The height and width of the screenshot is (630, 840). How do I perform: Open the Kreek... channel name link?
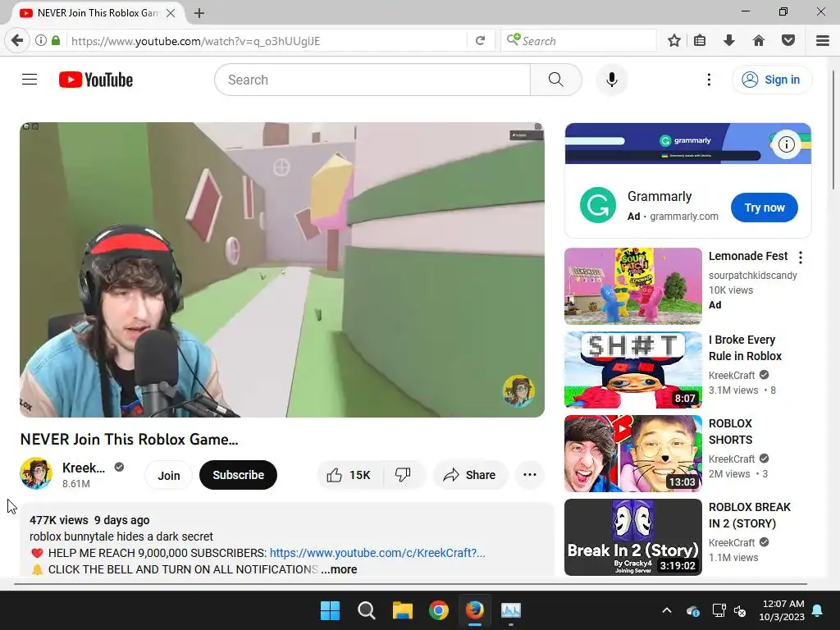point(84,468)
